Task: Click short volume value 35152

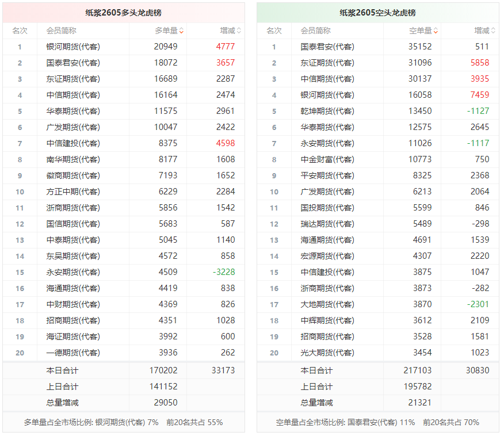Action: tap(420, 47)
